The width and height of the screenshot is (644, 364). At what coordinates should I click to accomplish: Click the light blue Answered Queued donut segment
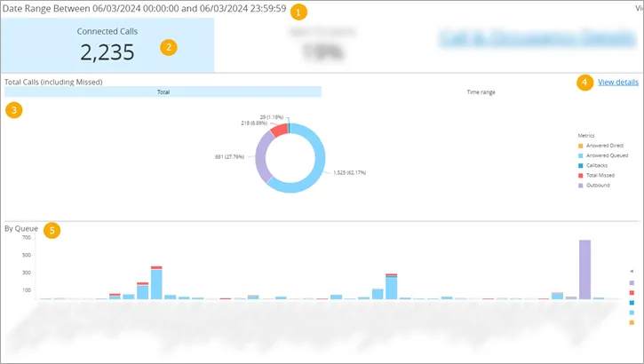pos(320,164)
